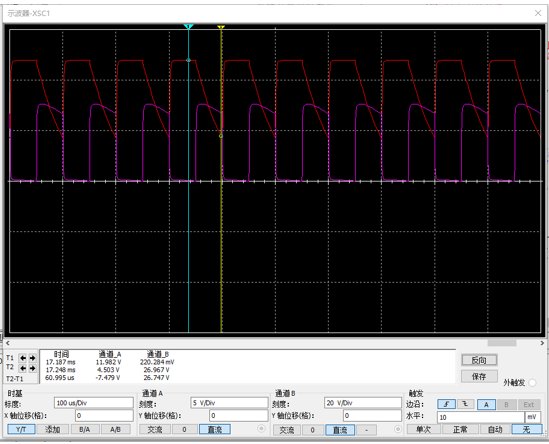Click the timebase scale field 100 us/Div

(x=93, y=403)
